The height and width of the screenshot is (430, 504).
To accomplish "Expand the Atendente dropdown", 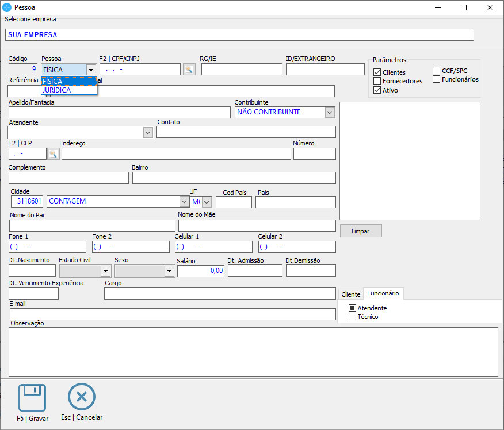I will pyautogui.click(x=148, y=132).
